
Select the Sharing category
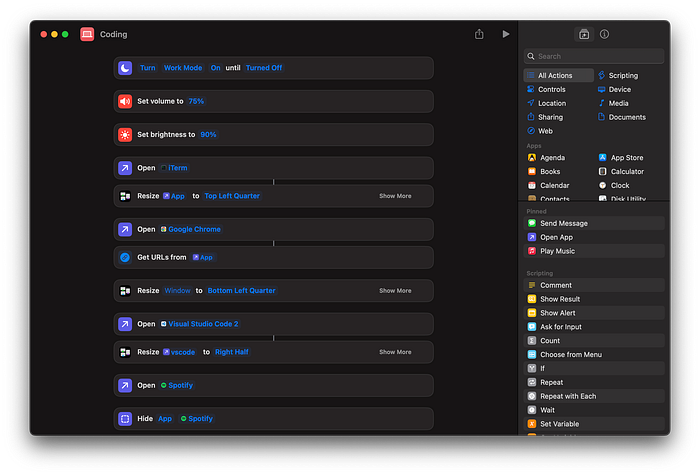pos(545,117)
